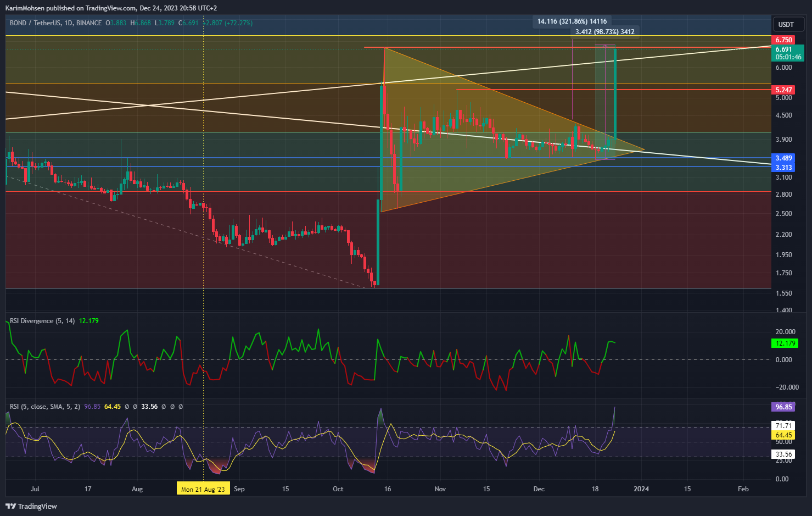Click the Nov label on time axis

point(440,489)
